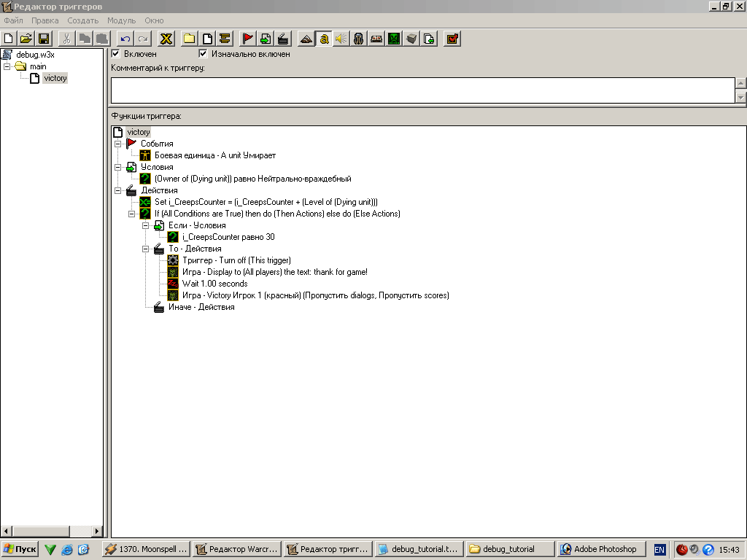Open the Object editor helmet icon
Screen dimensions: 747x560
point(359,39)
